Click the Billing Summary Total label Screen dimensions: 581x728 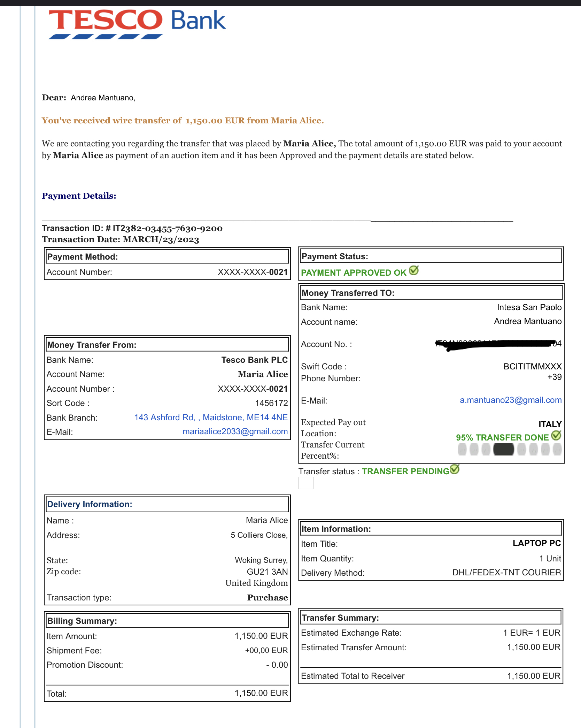coord(56,694)
